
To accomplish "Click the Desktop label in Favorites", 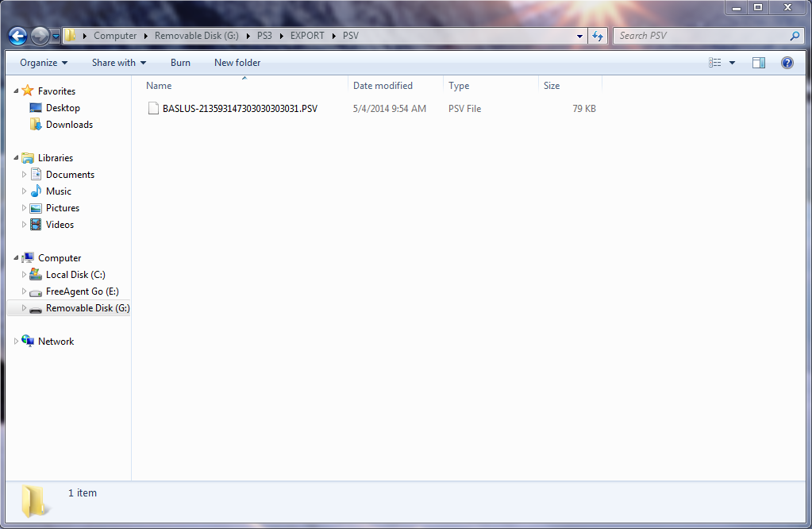I will pyautogui.click(x=63, y=108).
